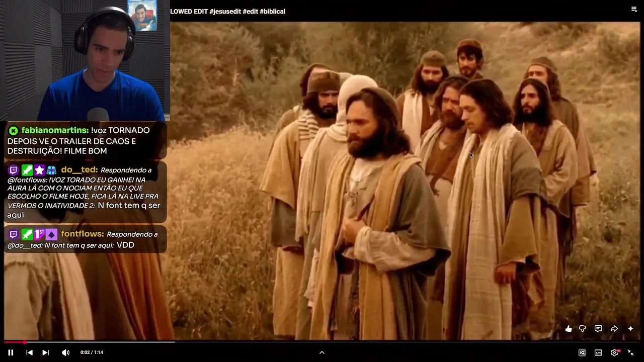Skip to the next video
Screen dimensions: 644x362
point(45,352)
